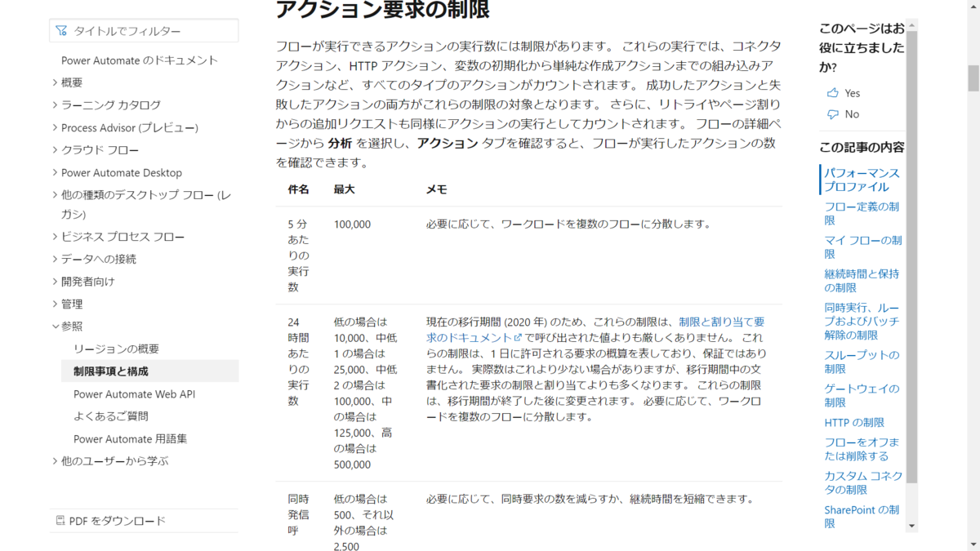Screen dimensions: 980x551
Task: Expand Process Advisor (プレビュー) node
Action: [55, 127]
